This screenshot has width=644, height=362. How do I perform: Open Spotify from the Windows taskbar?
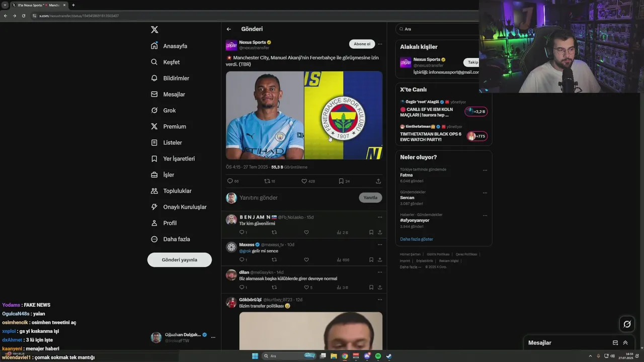(378, 356)
